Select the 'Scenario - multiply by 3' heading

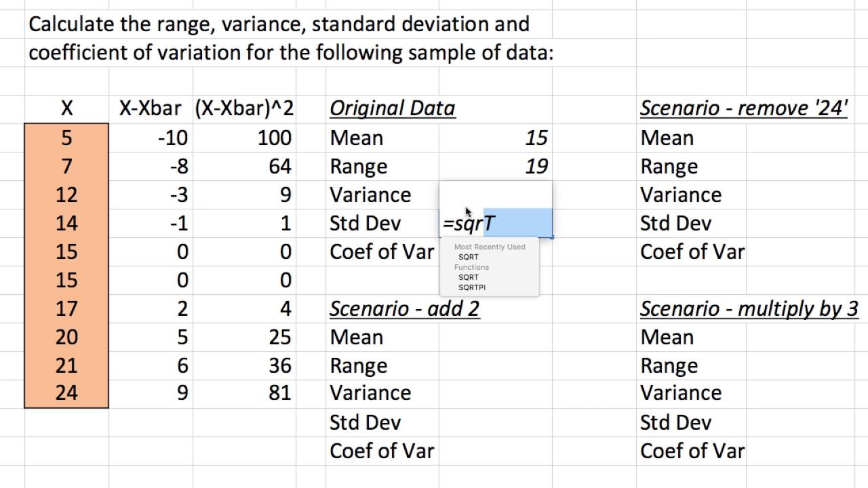coord(749,309)
